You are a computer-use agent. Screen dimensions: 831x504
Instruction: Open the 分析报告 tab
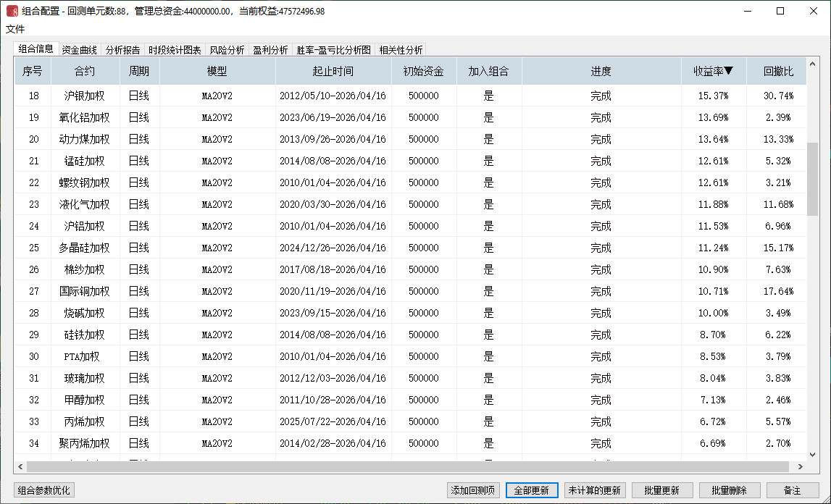pyautogui.click(x=122, y=50)
